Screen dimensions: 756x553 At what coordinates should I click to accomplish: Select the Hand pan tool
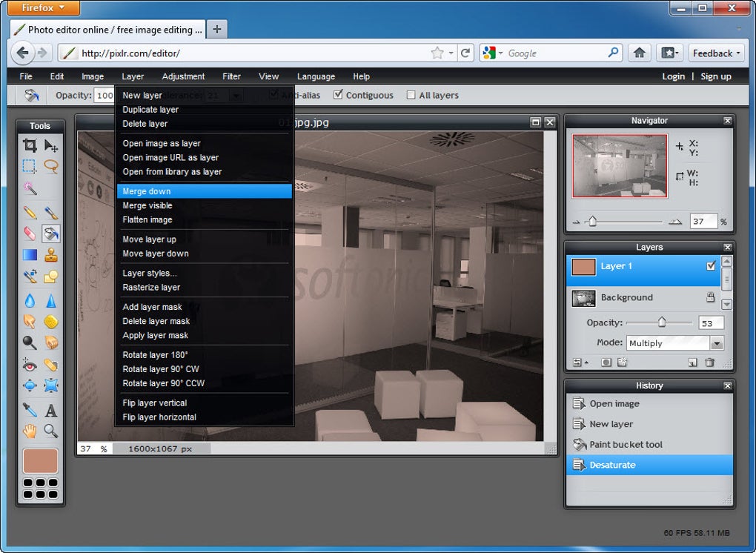30,431
